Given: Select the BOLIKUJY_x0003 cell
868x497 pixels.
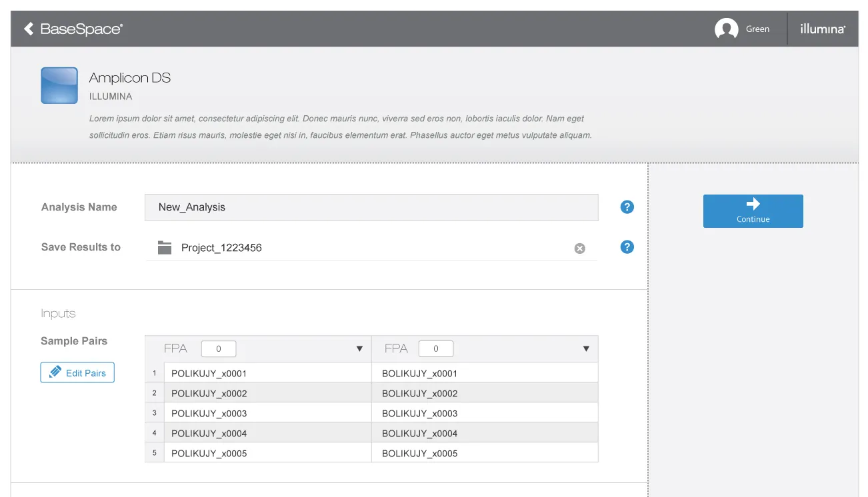Looking at the screenshot, I should pos(485,413).
